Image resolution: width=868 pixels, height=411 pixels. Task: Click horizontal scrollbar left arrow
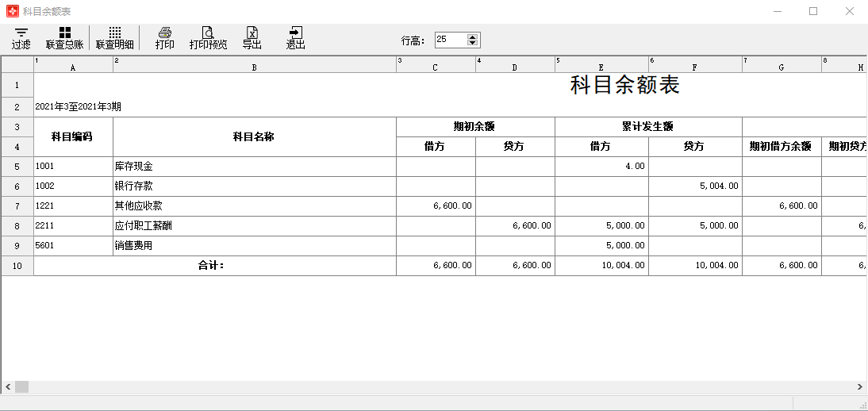pyautogui.click(x=8, y=386)
